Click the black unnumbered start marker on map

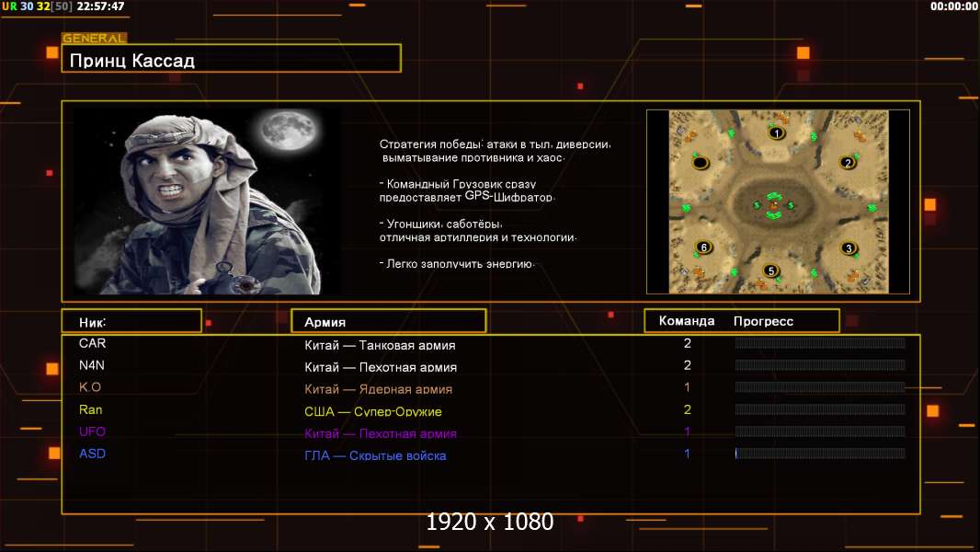[x=701, y=163]
